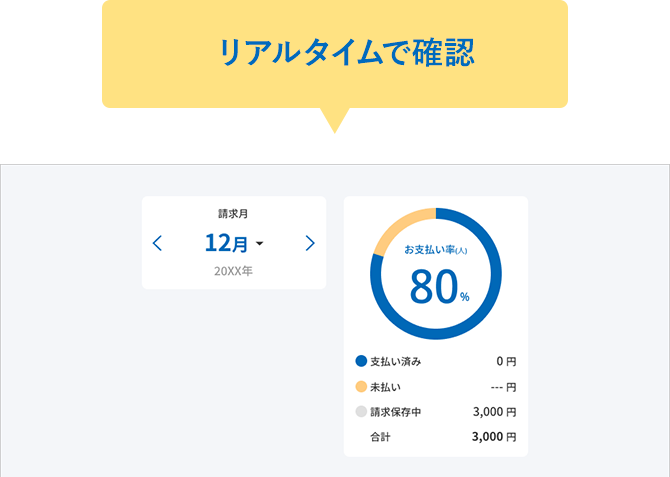
Task: Click the 20XX年 year text
Action: [x=233, y=271]
